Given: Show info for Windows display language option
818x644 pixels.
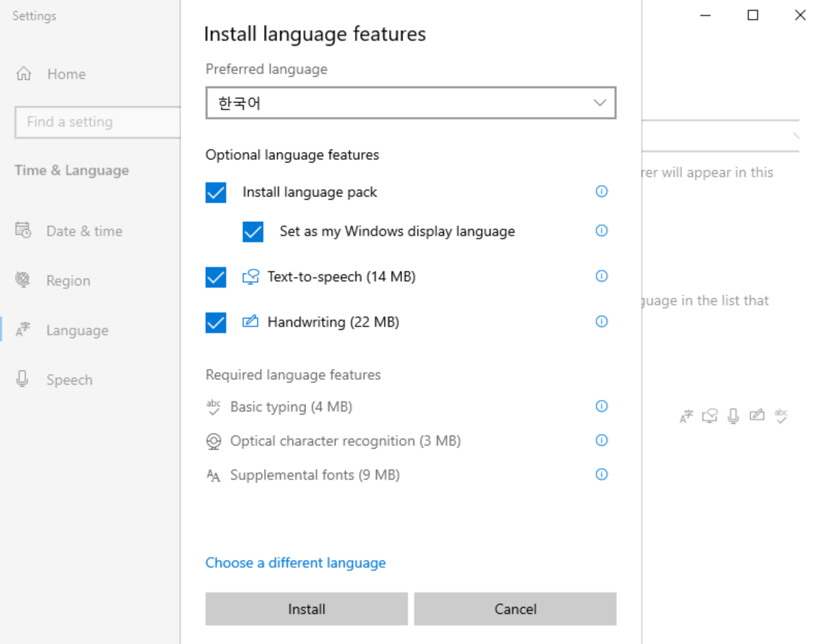Looking at the screenshot, I should click(602, 231).
